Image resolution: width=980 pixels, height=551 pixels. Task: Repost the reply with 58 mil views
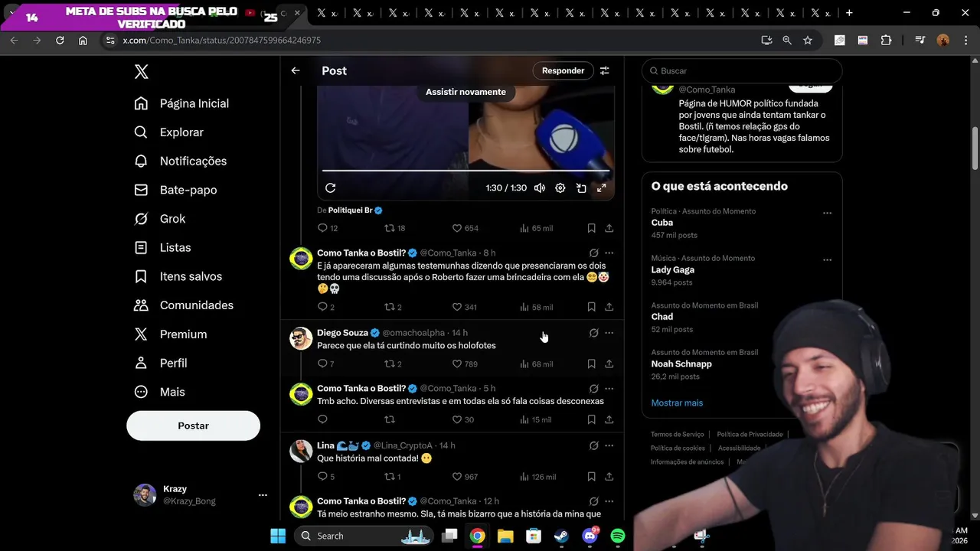(392, 307)
